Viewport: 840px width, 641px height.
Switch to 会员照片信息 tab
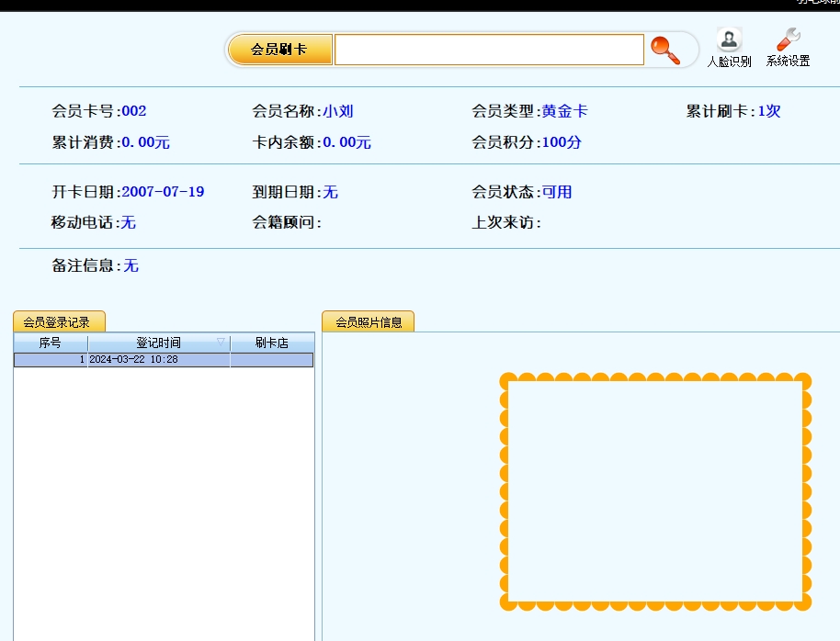coord(368,322)
